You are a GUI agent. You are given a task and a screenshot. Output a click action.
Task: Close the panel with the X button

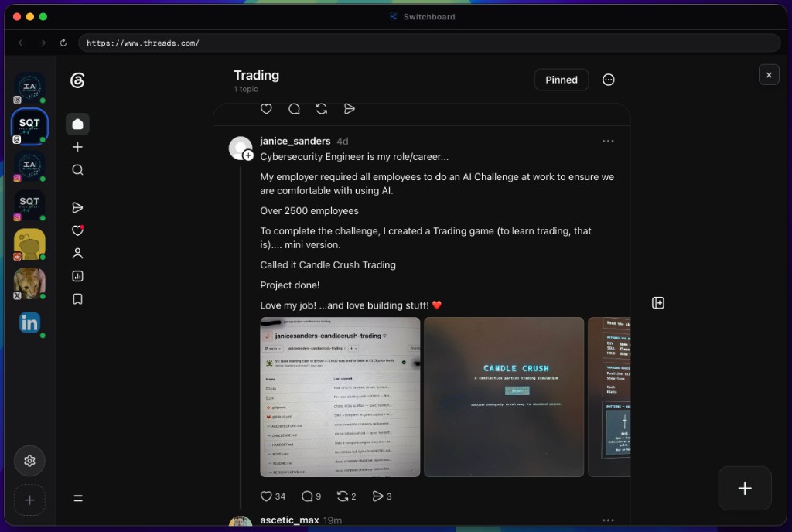point(769,75)
